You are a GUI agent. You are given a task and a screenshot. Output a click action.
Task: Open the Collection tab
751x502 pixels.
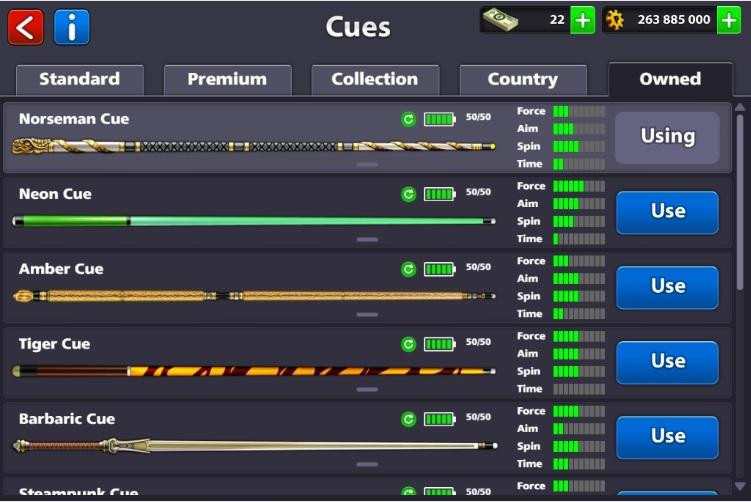coord(375,80)
